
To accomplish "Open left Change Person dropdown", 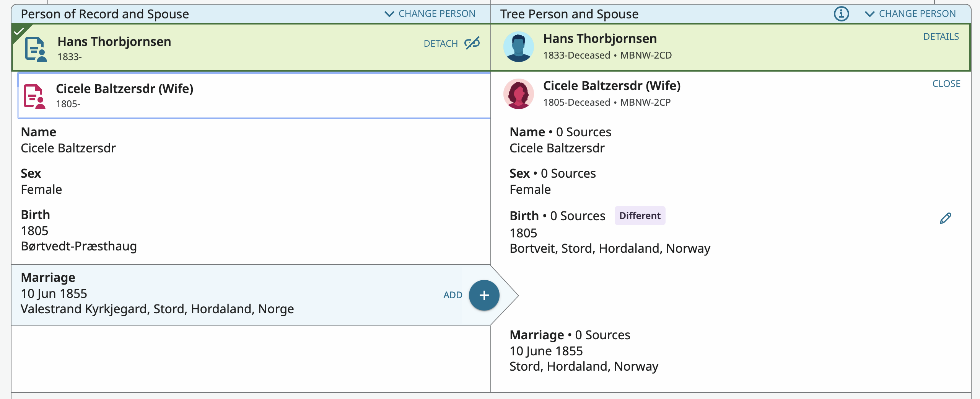I will pos(430,14).
